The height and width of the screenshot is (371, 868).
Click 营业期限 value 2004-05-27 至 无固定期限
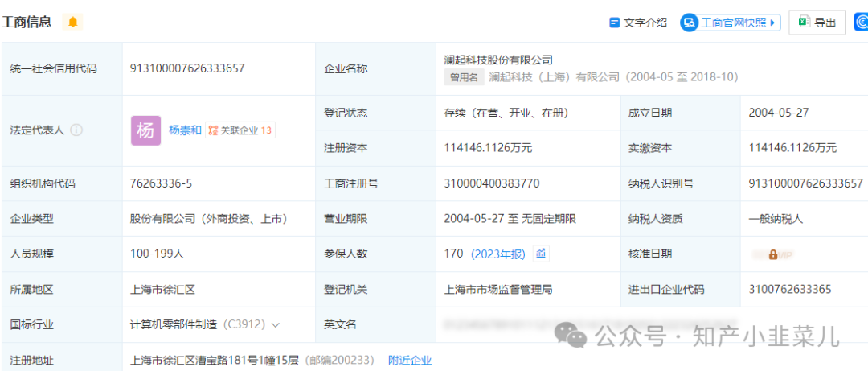tap(510, 219)
